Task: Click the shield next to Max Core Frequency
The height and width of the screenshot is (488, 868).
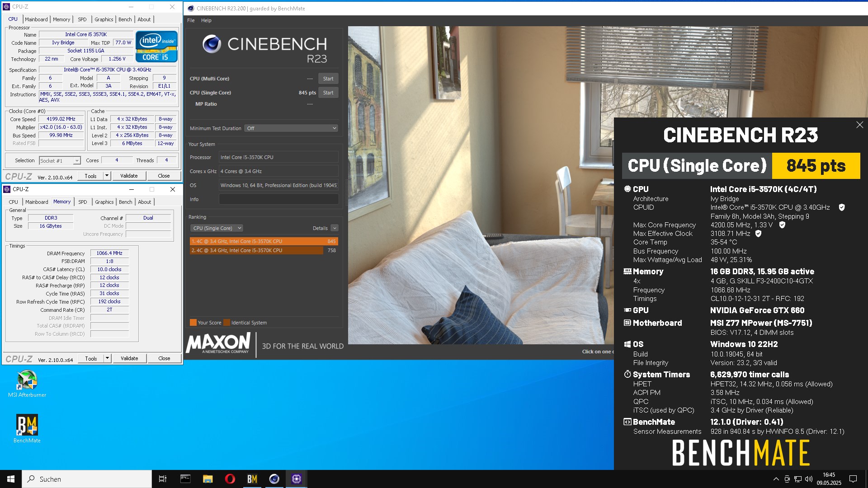Action: tap(782, 225)
